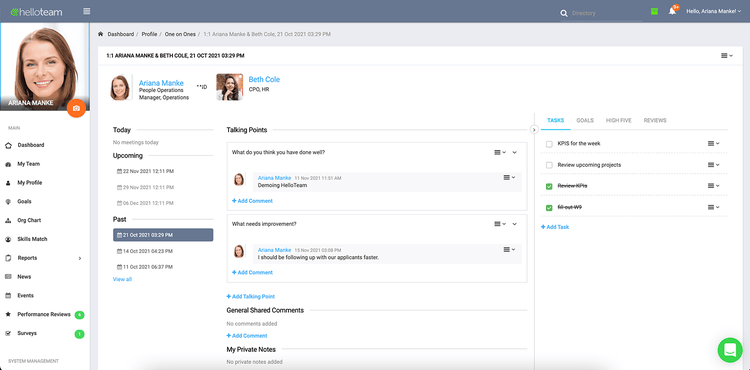750x370 pixels.
Task: Open 'Hello, Ariana Manke' user menu
Action: click(714, 11)
